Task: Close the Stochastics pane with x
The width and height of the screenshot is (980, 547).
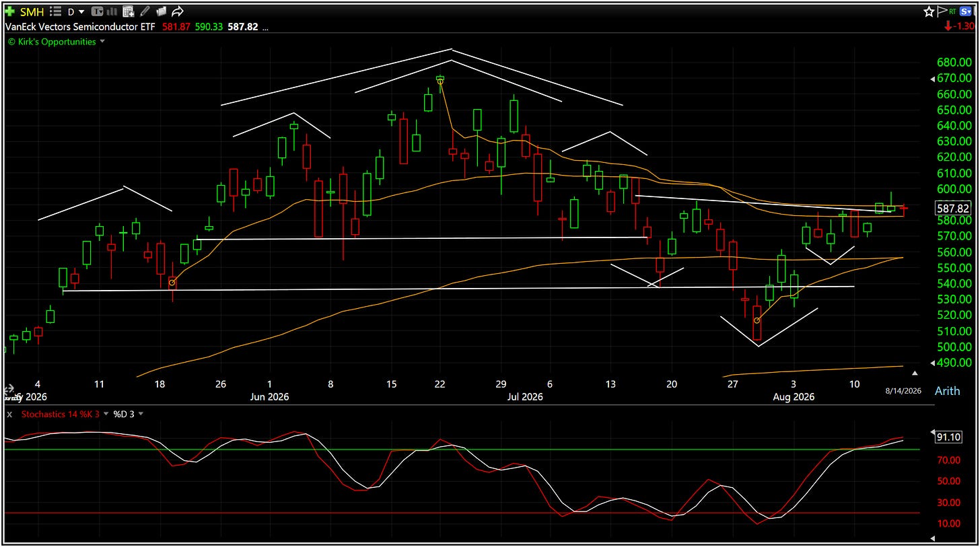Action: coord(9,414)
